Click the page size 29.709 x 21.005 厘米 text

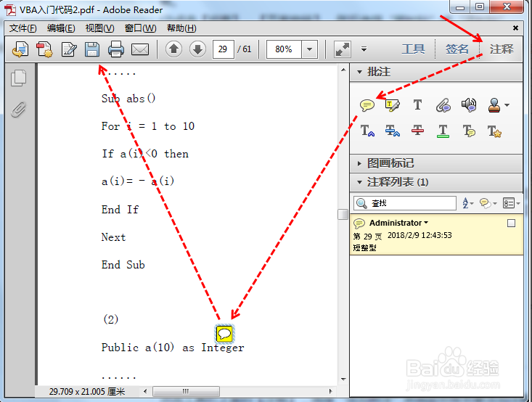tap(87, 392)
